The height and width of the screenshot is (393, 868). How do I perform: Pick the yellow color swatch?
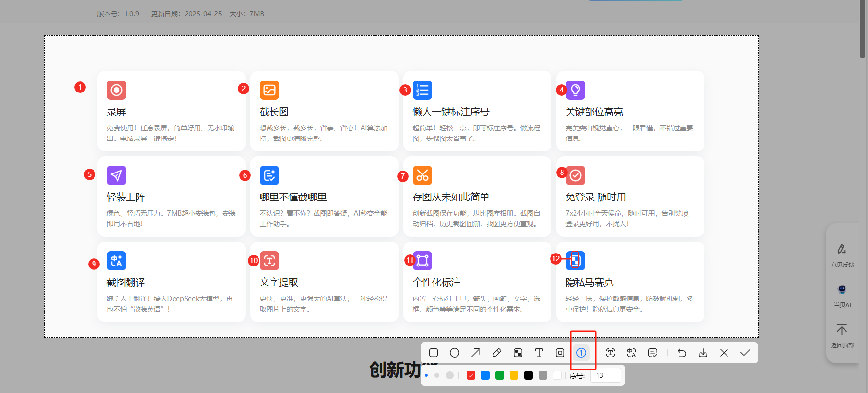point(514,375)
